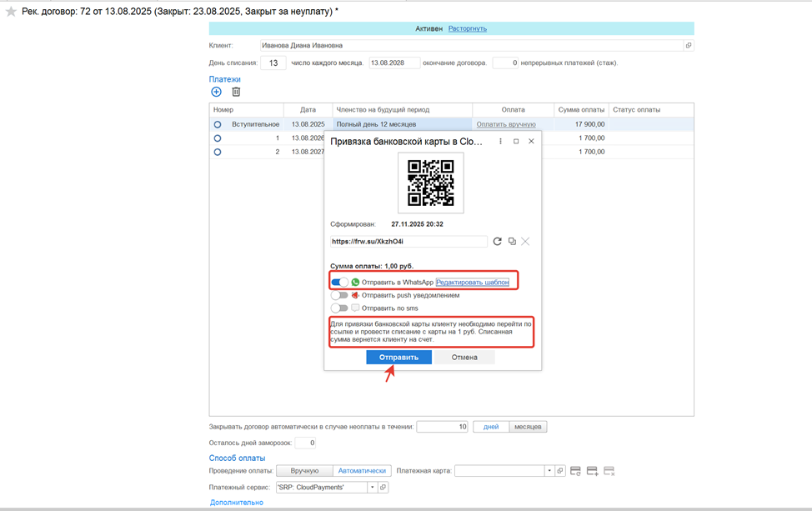Click the Расторгнуть link
Screen dimensions: 812x511
tap(467, 28)
